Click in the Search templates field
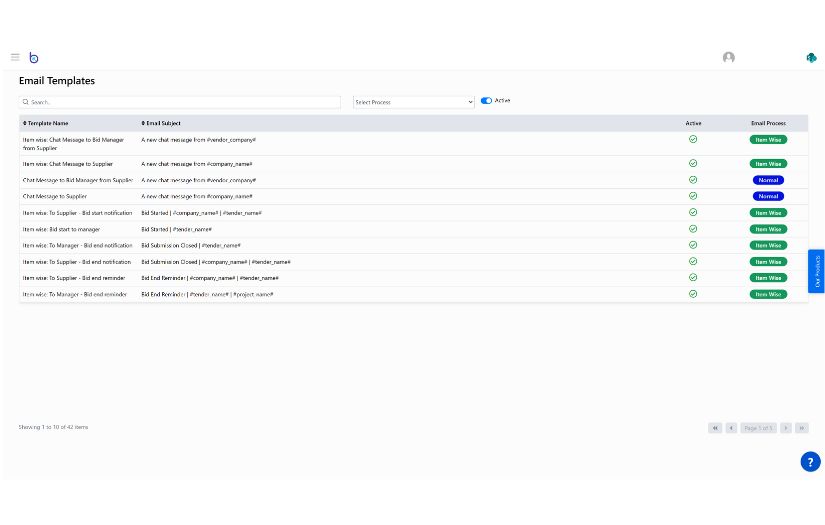 click(x=179, y=102)
